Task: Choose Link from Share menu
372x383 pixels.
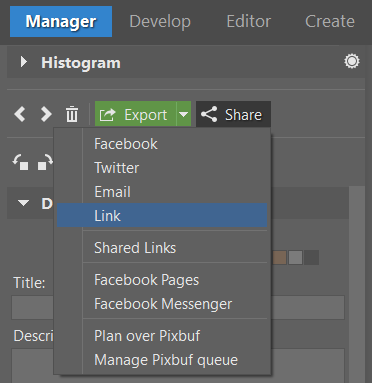Action: tap(162, 215)
